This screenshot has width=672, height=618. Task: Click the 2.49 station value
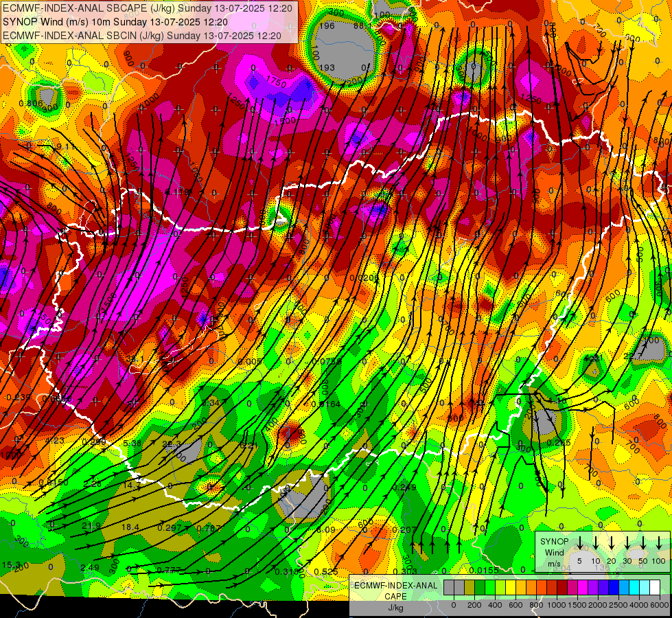[x=89, y=568]
